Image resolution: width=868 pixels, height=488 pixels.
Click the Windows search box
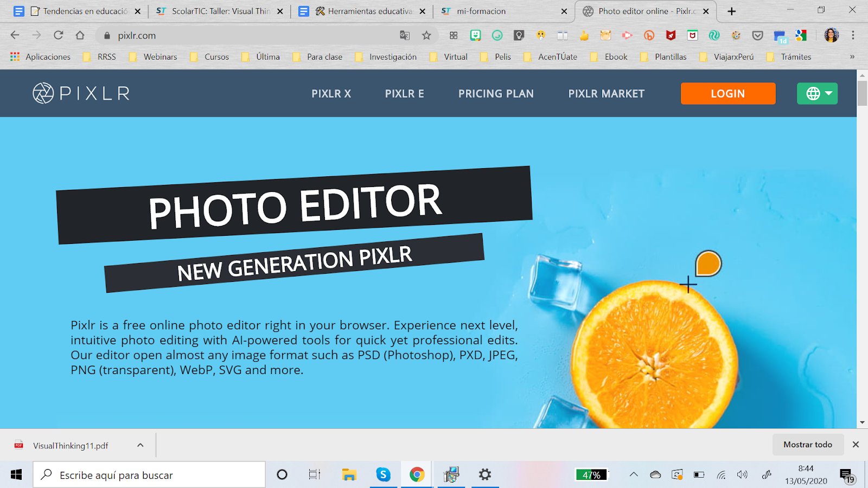click(x=149, y=475)
